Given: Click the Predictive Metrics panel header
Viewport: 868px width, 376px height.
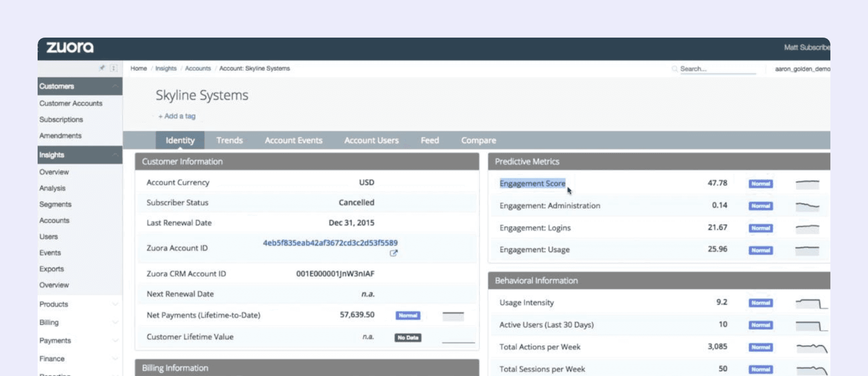Looking at the screenshot, I should pos(659,161).
